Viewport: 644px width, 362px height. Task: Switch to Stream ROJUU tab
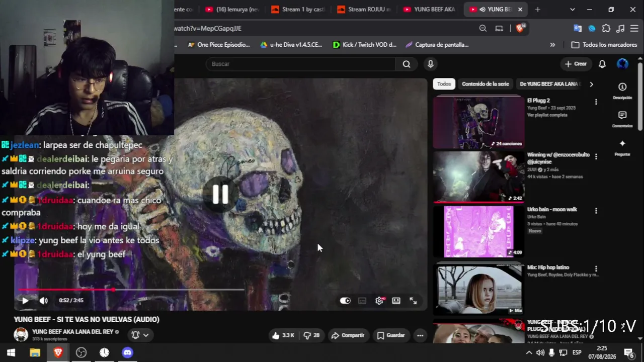click(364, 9)
